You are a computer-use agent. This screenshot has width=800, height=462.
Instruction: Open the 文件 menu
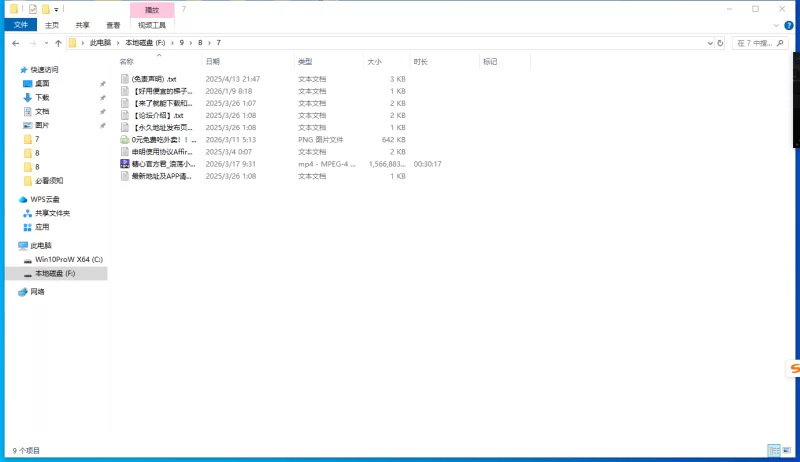pyautogui.click(x=21, y=24)
